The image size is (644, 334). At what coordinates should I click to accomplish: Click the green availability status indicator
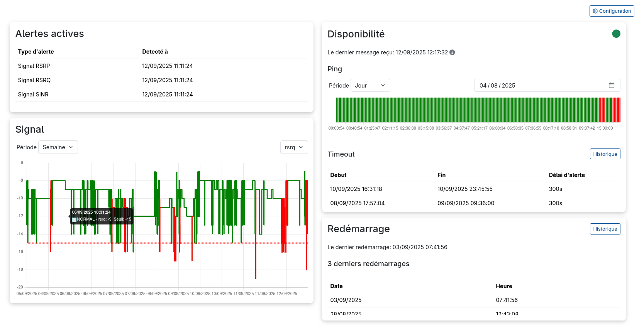point(616,34)
